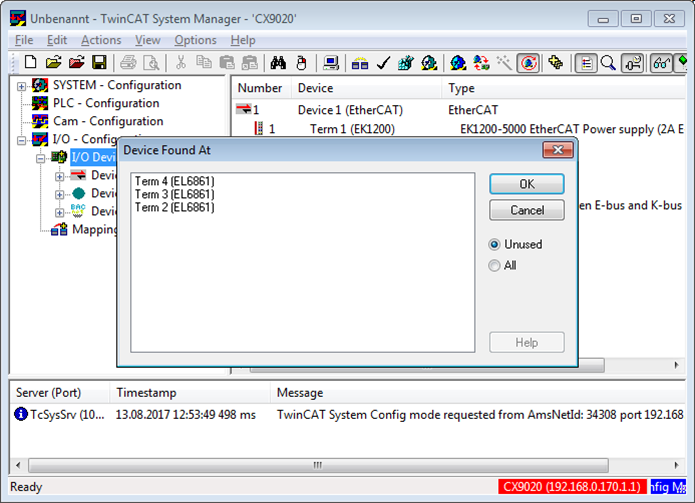The width and height of the screenshot is (695, 503).
Task: Click the Device column header
Action: click(x=366, y=88)
